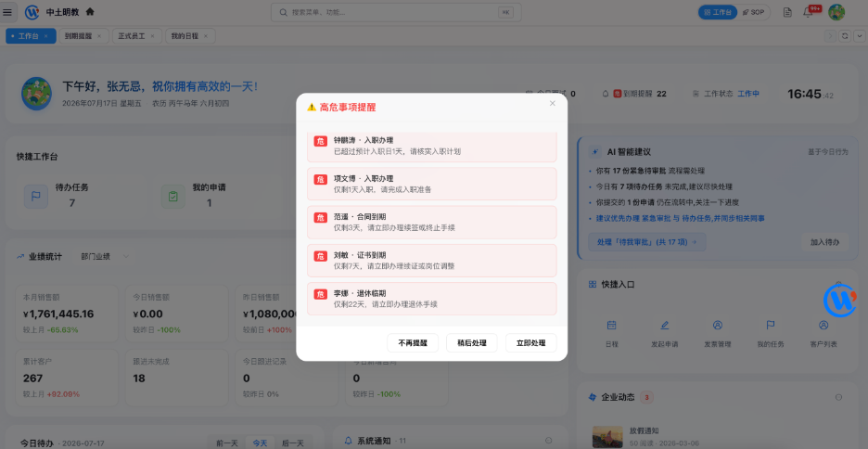Click the 系统通知 settings circle icon
This screenshot has height=449, width=868.
point(549,441)
